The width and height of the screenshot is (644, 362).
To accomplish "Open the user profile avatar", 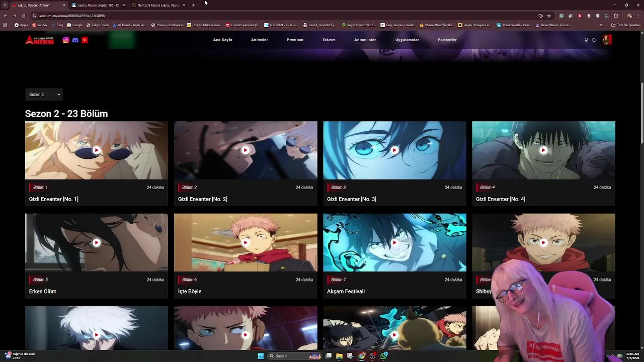I will click(607, 40).
